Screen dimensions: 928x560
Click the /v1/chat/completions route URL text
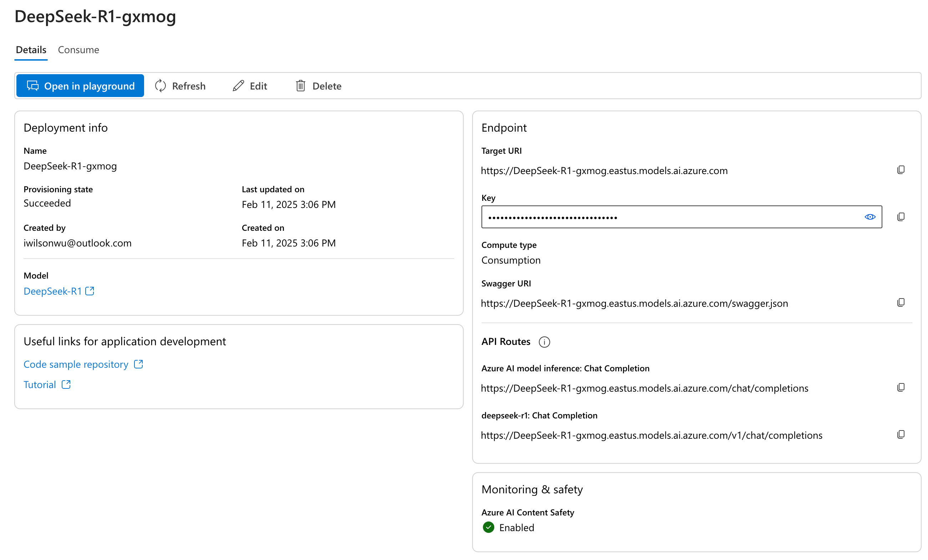tap(652, 436)
